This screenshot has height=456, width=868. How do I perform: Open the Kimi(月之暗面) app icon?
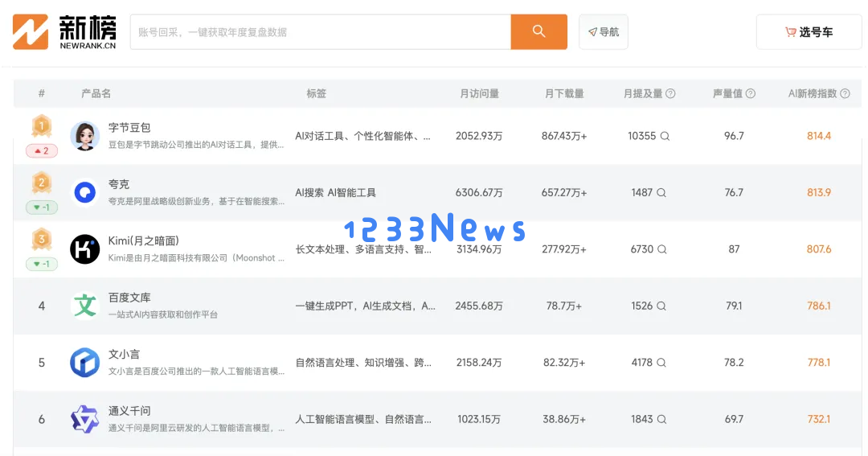[84, 249]
